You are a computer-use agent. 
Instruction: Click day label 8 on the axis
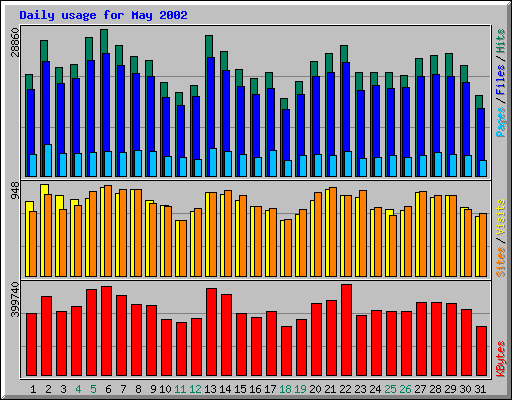coord(138,389)
